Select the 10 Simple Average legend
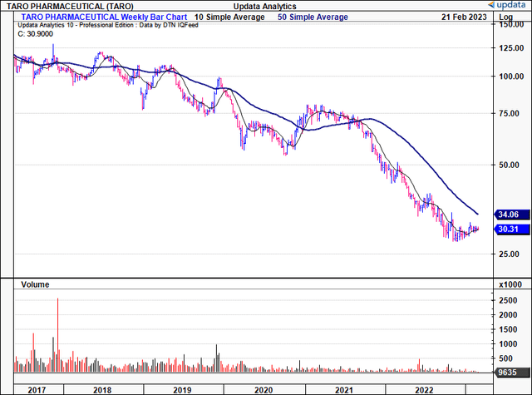Image resolution: width=532 pixels, height=395 pixels. click(229, 17)
